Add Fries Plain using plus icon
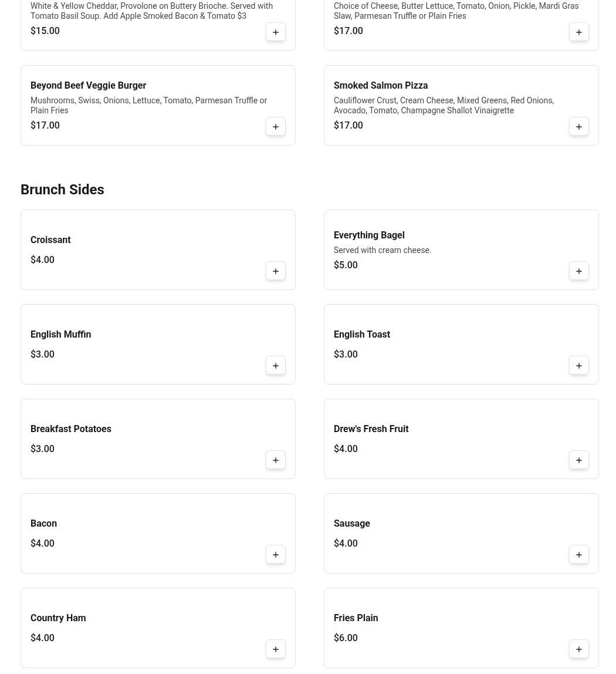The image size is (616, 674). point(579,649)
